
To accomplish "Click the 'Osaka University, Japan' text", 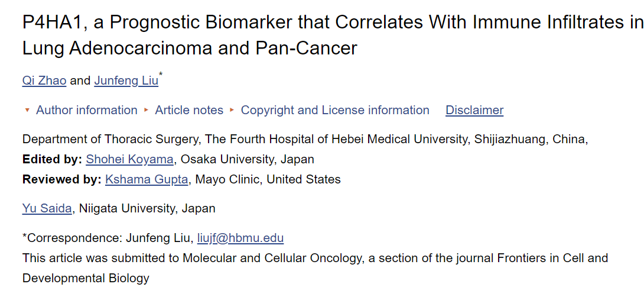I will pyautogui.click(x=247, y=159).
